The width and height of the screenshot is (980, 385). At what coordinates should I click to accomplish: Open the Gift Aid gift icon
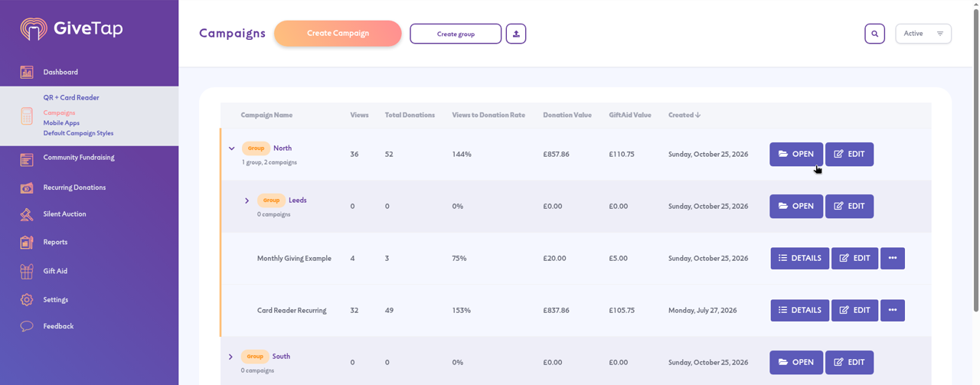pos(27,271)
